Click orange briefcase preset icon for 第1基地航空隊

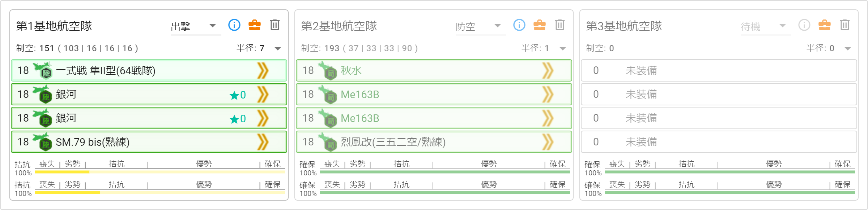255,25
